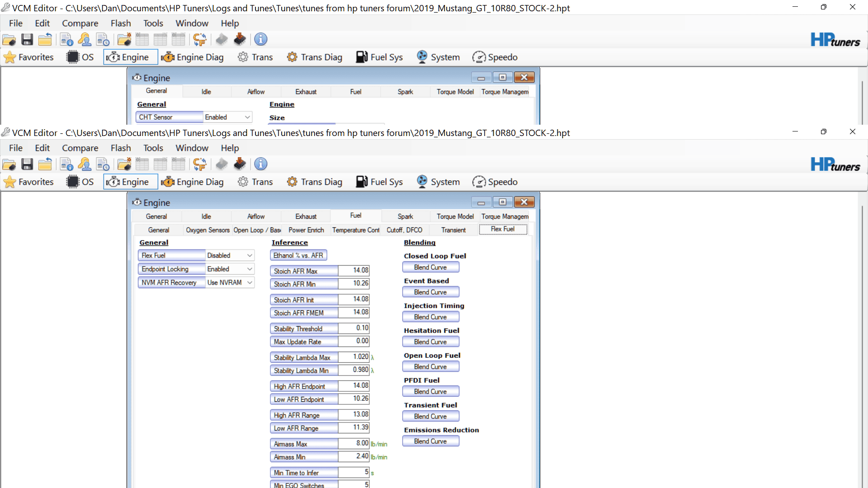The image size is (868, 488).
Task: Open the Ethanol % vs. AFR table button
Action: click(298, 256)
